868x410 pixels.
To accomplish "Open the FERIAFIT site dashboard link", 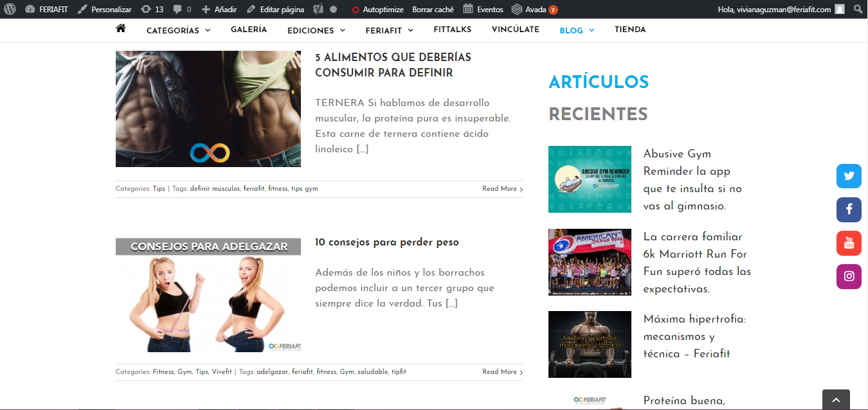I will click(x=46, y=10).
